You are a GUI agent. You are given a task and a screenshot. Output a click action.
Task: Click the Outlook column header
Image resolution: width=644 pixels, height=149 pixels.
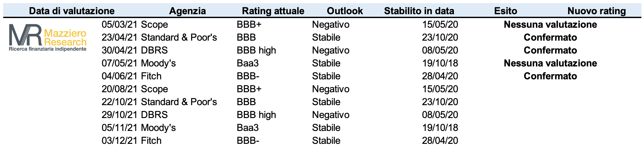[345, 11]
